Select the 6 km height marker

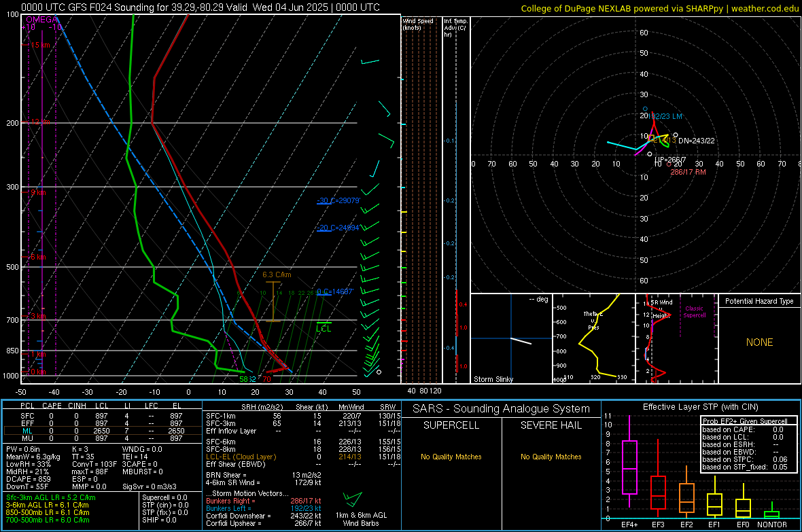point(38,257)
